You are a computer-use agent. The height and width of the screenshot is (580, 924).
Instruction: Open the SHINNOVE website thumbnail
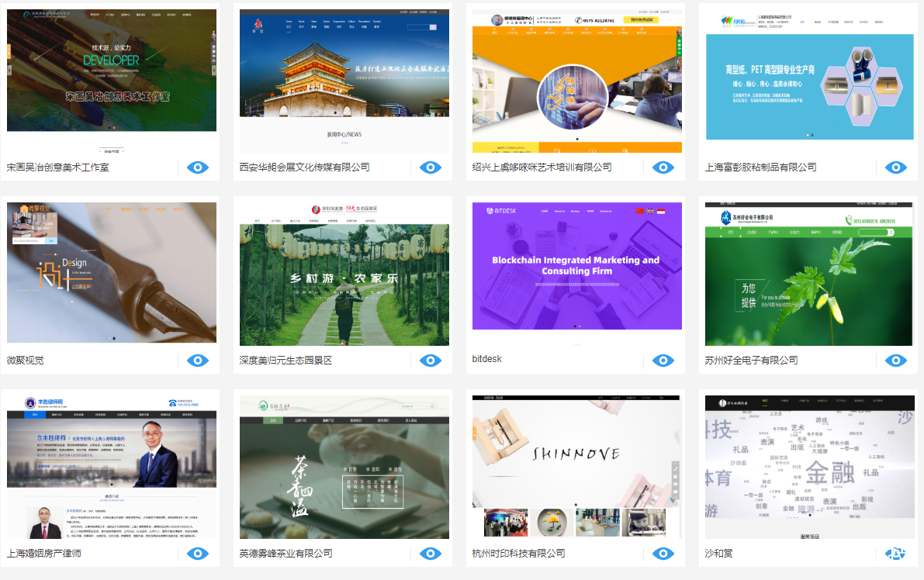tap(577, 467)
